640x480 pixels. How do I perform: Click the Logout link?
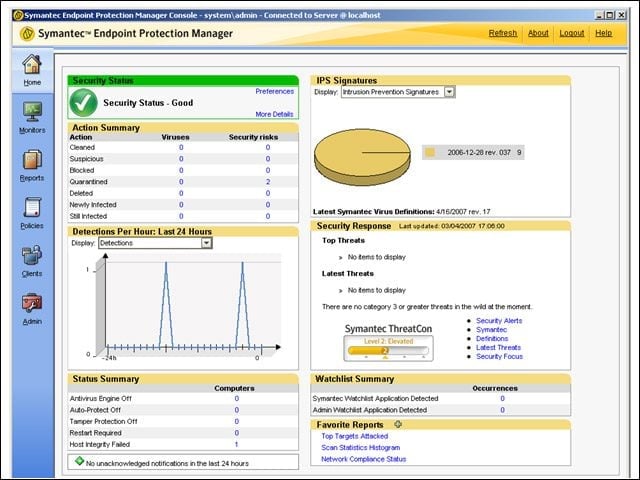tap(571, 33)
